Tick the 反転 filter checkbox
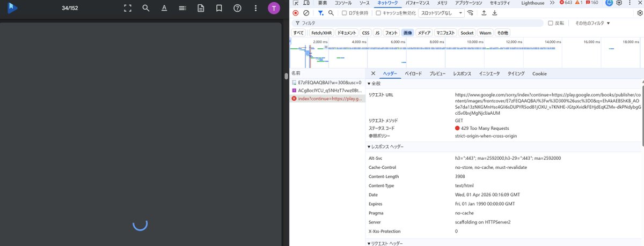The width and height of the screenshot is (644, 246). click(551, 23)
